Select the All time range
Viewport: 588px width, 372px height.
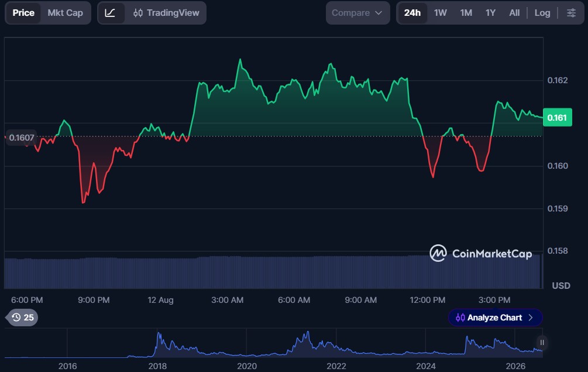point(514,13)
